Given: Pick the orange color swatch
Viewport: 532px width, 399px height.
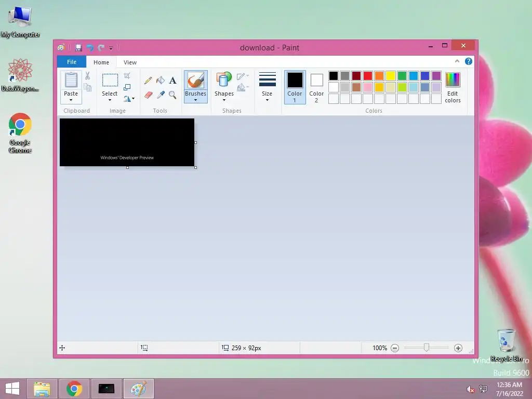Looking at the screenshot, I should [x=379, y=76].
